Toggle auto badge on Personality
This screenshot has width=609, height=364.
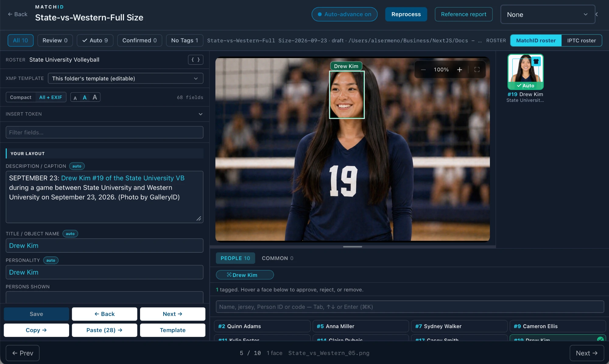click(x=51, y=260)
